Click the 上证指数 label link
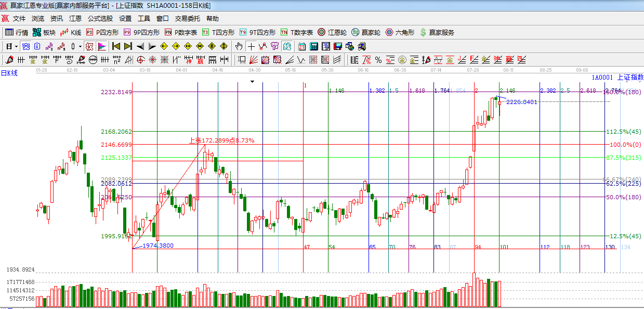The height and width of the screenshot is (309, 644). click(630, 78)
